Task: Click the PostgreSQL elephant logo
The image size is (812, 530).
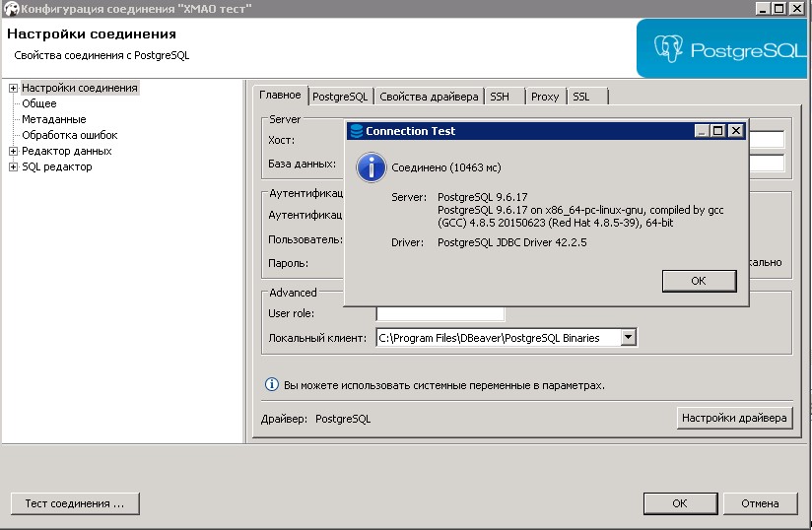Action: pyautogui.click(x=668, y=48)
